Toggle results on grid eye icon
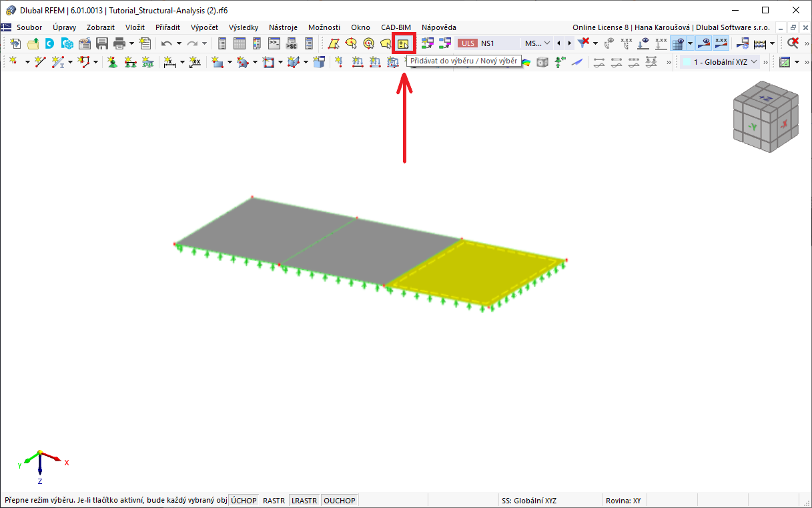This screenshot has width=812, height=508. point(679,43)
